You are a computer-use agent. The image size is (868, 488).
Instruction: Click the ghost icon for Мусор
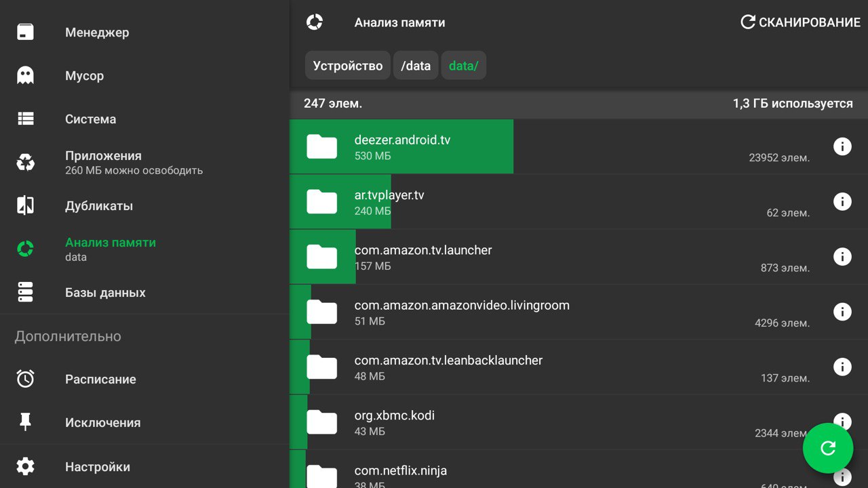[25, 75]
